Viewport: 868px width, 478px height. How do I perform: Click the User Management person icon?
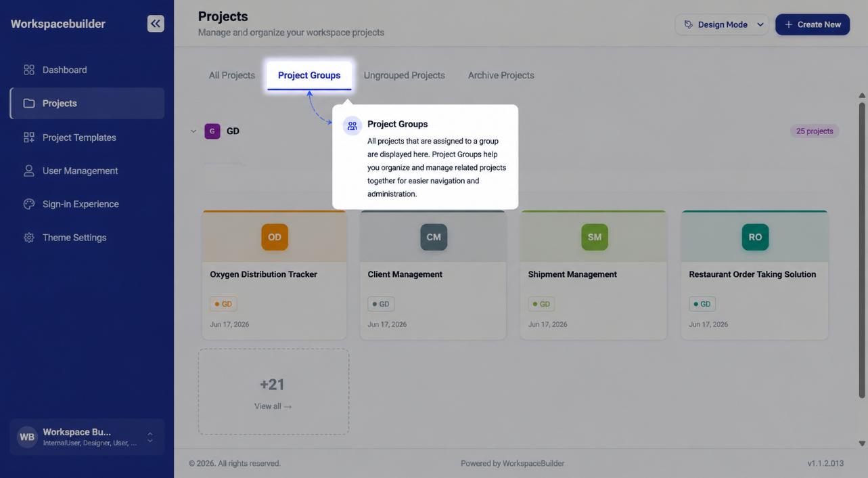(x=28, y=171)
